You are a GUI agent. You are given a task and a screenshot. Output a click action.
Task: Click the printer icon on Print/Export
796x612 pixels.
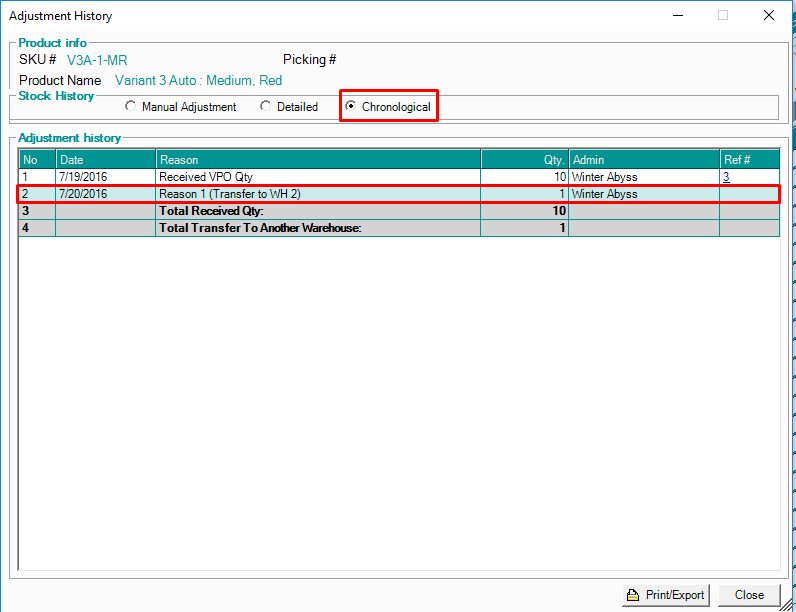coord(633,595)
